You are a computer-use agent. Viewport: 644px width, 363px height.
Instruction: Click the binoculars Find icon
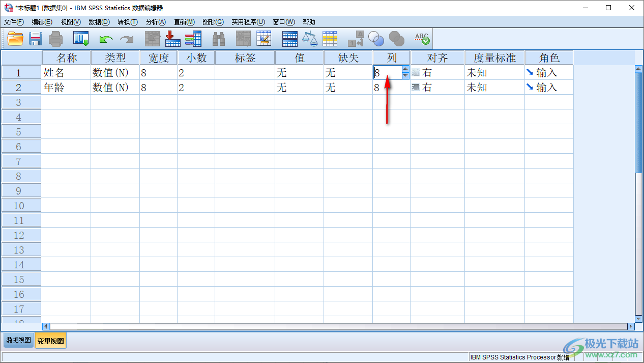point(219,39)
